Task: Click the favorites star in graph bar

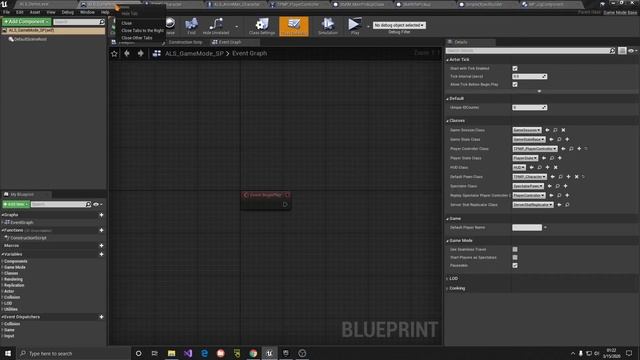Action: click(x=114, y=53)
